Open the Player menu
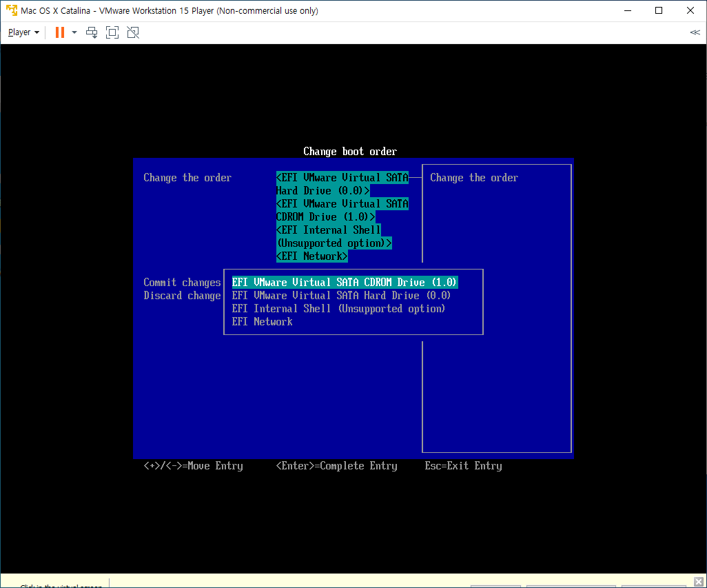This screenshot has height=588, width=707. pos(23,32)
